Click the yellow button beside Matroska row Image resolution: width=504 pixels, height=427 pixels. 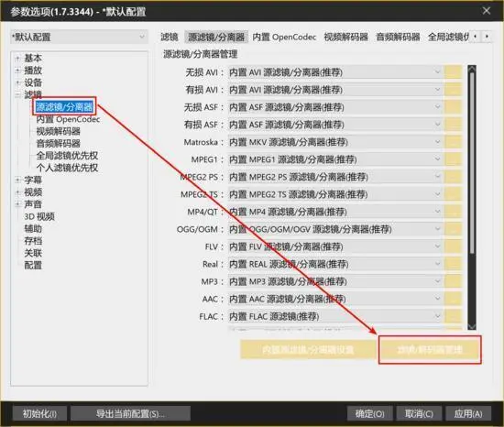coord(453,142)
